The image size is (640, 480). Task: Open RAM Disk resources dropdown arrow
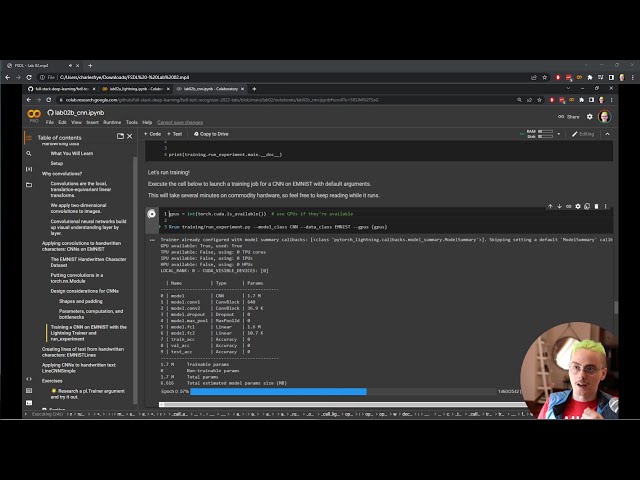point(559,134)
